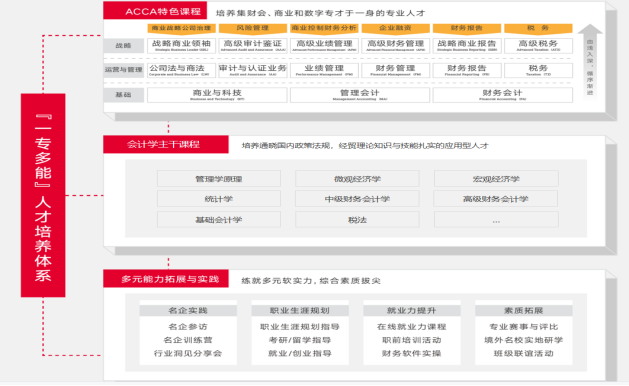Click the gray 基础 row label
The image size is (629, 386).
[124, 95]
